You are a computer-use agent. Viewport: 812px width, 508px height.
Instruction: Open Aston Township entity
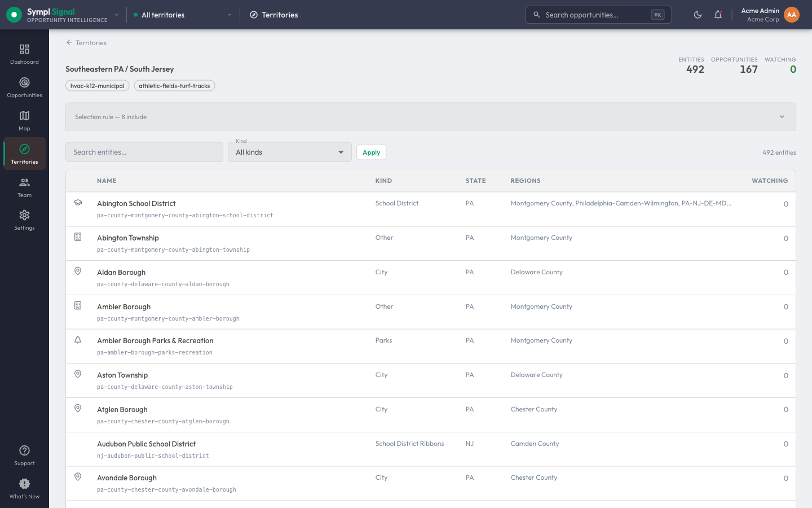122,375
